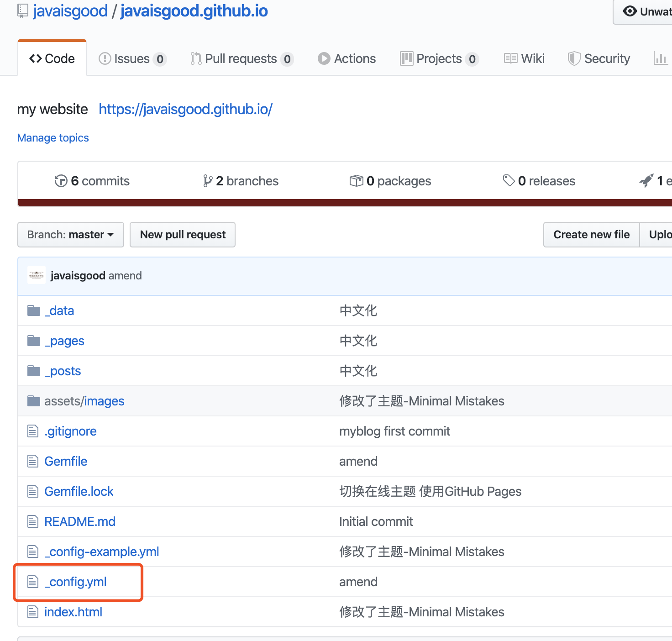Click the rocket environment icon
The image size is (672, 641).
point(646,181)
